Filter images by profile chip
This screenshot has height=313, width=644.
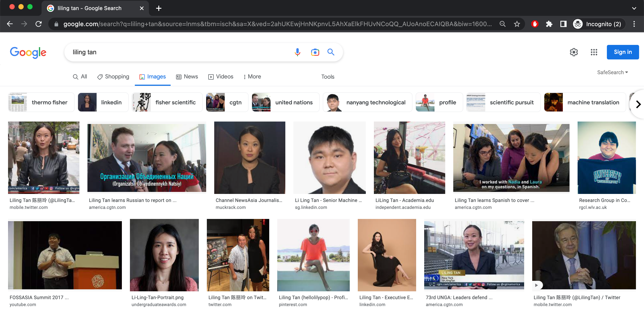pyautogui.click(x=439, y=102)
